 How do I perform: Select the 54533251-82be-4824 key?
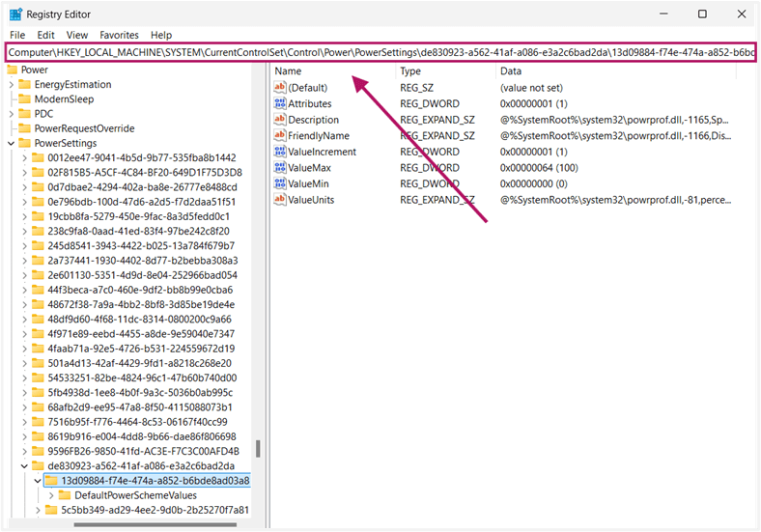142,378
